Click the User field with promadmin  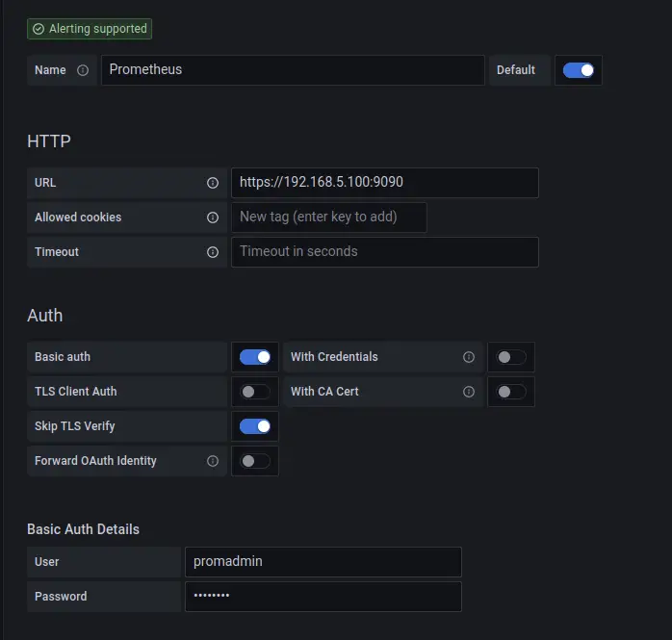click(x=323, y=562)
